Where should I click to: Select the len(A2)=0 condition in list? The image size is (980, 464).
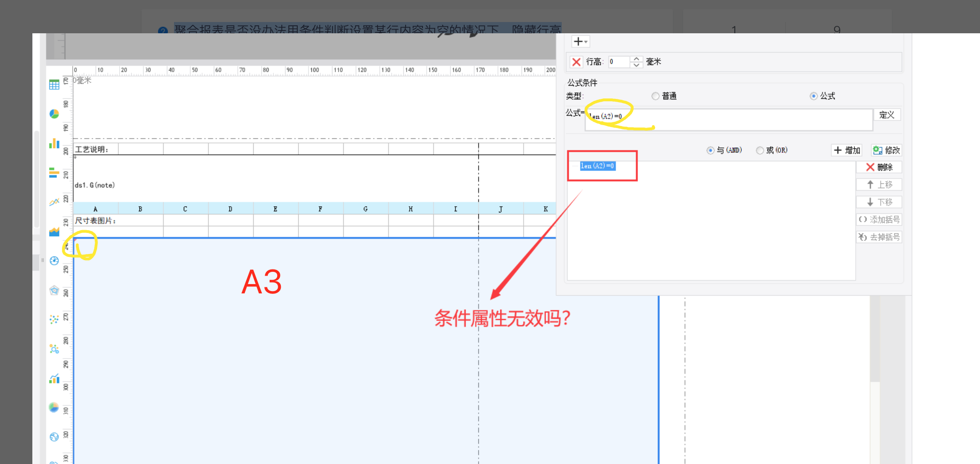pyautogui.click(x=597, y=166)
